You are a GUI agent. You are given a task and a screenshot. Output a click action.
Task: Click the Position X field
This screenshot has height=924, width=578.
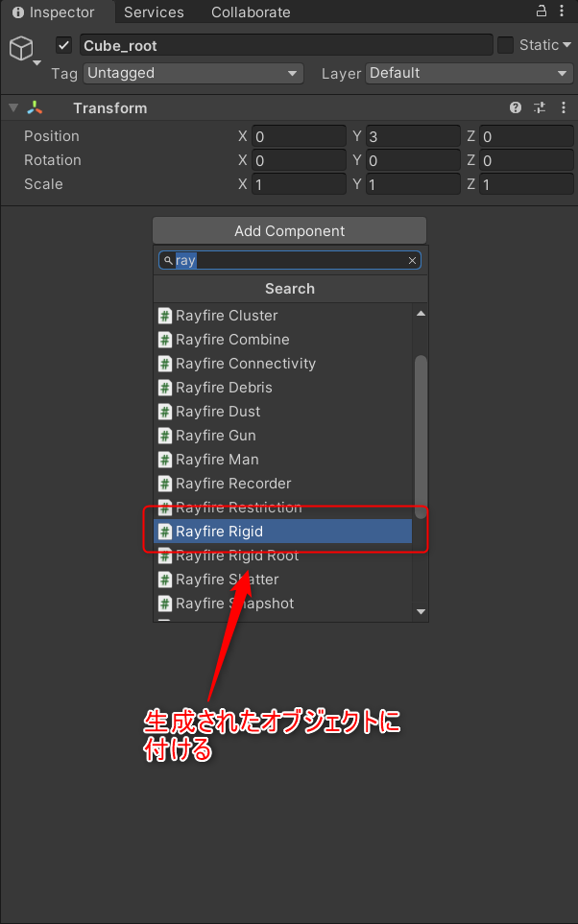299,136
